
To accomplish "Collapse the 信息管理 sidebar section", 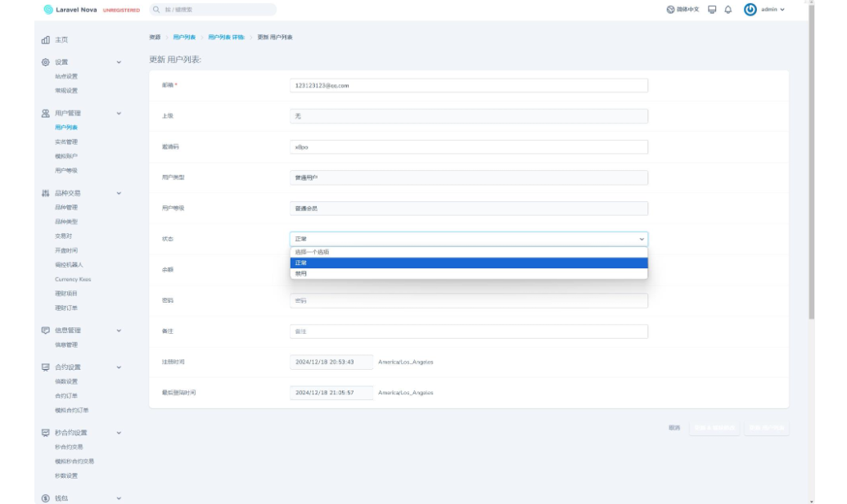I will tap(119, 331).
